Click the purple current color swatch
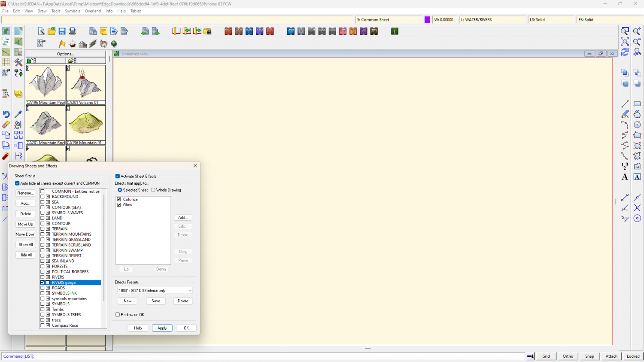This screenshot has width=644, height=362. [427, 20]
